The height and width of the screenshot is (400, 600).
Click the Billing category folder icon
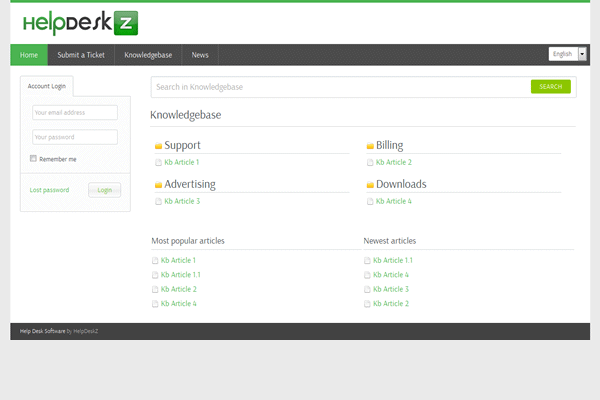pyautogui.click(x=370, y=146)
